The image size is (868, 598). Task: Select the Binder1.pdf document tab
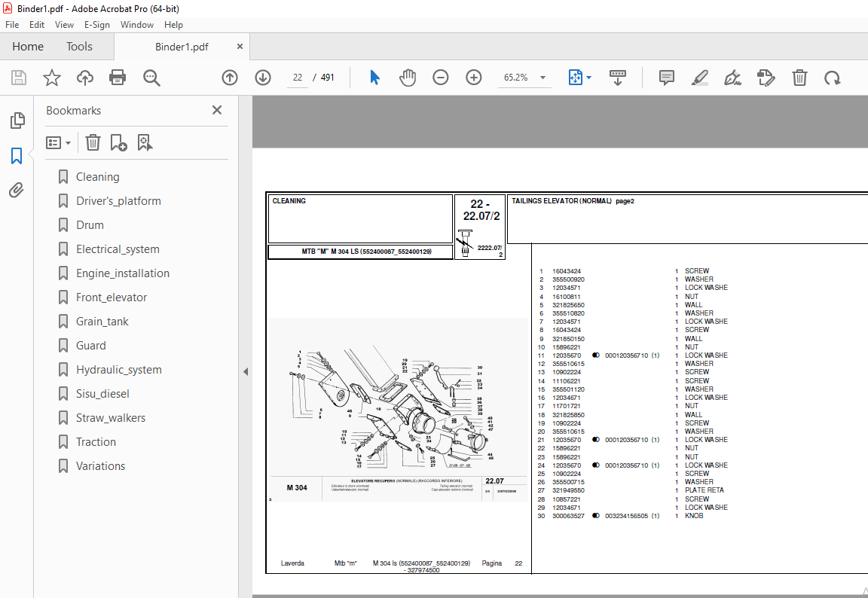(x=182, y=47)
